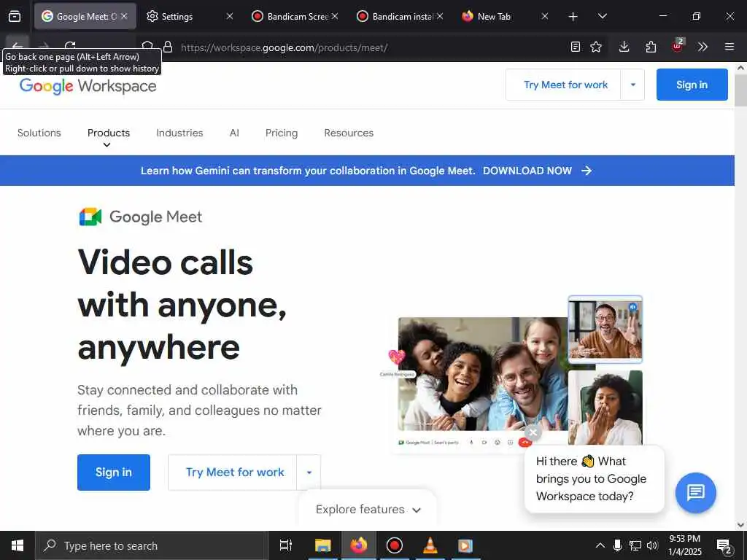Open Bandicam from the taskbar
The width and height of the screenshot is (747, 560).
click(395, 545)
